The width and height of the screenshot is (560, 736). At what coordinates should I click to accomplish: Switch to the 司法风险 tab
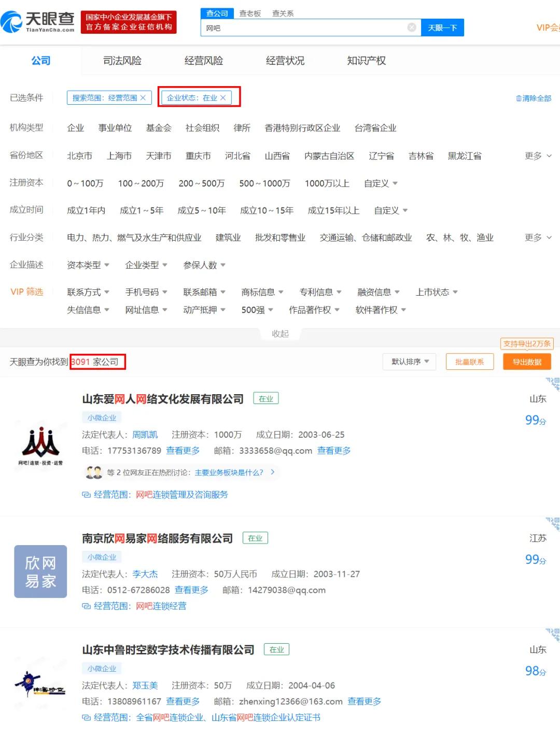click(x=122, y=60)
